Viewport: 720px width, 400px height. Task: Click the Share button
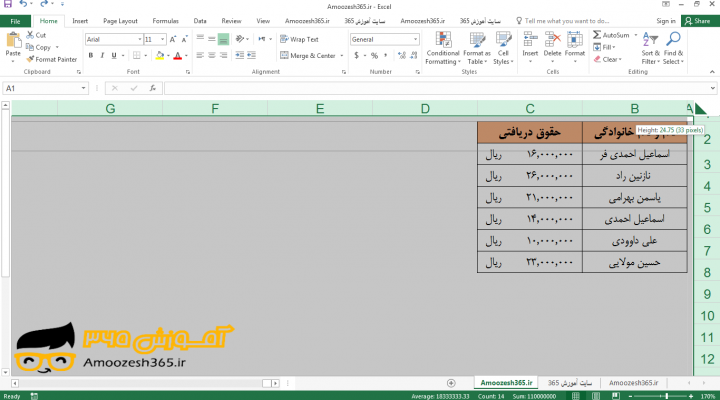698,21
